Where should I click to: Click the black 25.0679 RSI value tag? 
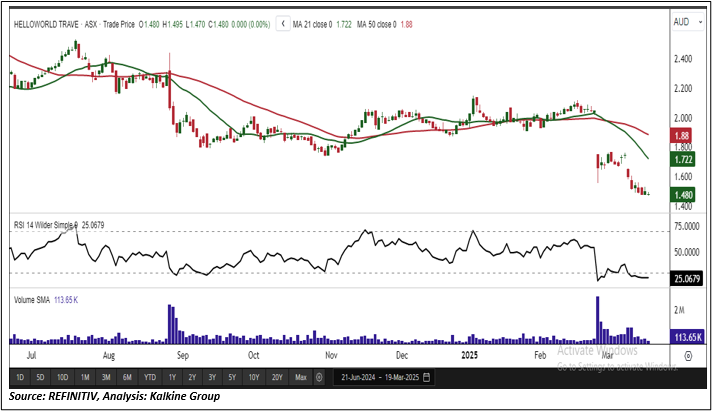(x=687, y=279)
